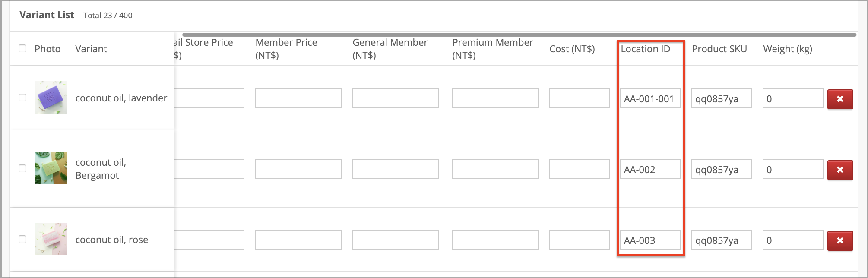Click the horizontal scrollbar above the table
Viewport: 868px width, 278px height.
pos(519,35)
